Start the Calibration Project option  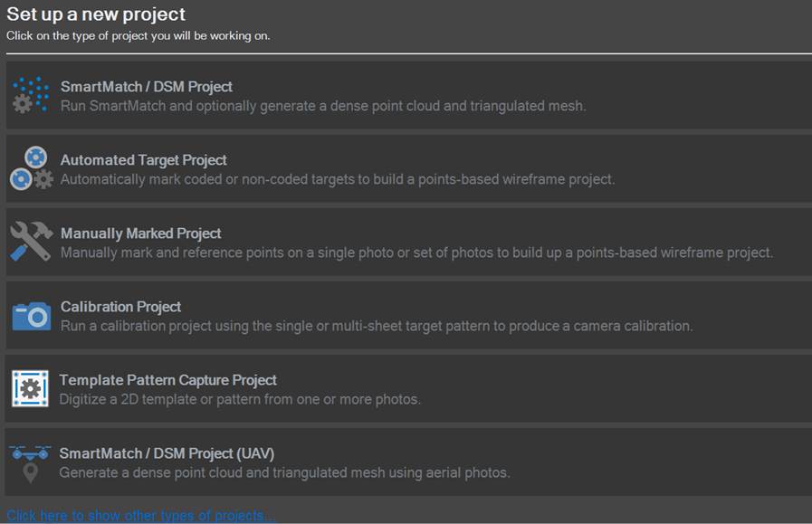(121, 307)
